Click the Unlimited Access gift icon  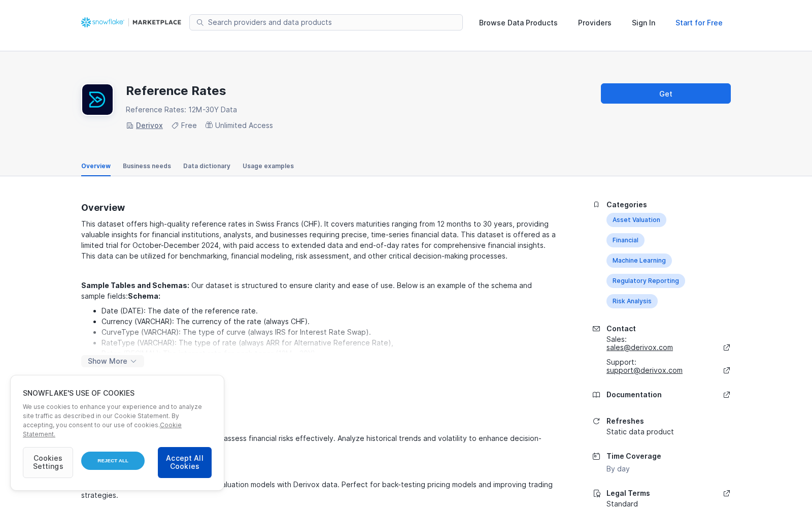tap(209, 125)
